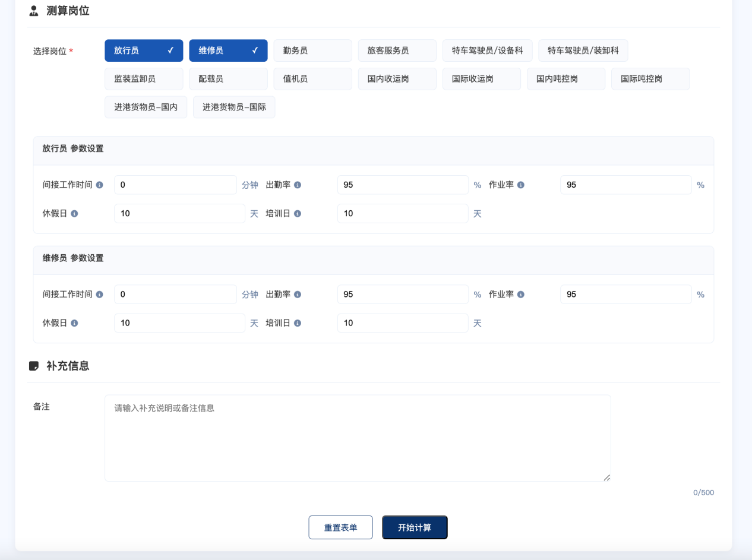This screenshot has height=560, width=752.
Task: Click info icon beside 维修员 出勤率
Action: (x=298, y=294)
